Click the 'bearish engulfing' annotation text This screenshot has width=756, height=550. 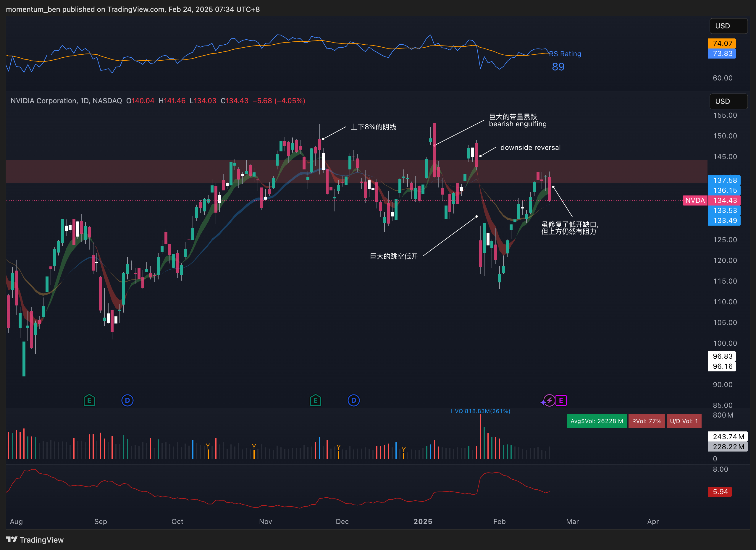click(517, 124)
